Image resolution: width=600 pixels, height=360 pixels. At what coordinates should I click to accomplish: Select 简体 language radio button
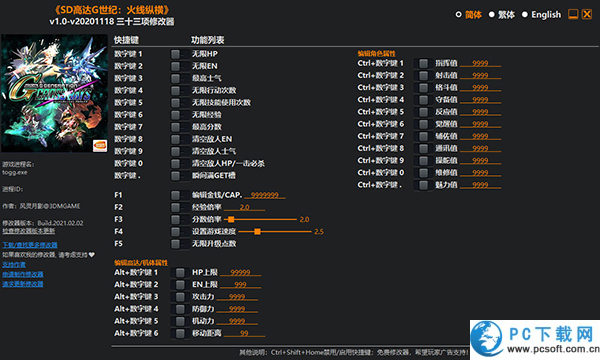pyautogui.click(x=458, y=15)
